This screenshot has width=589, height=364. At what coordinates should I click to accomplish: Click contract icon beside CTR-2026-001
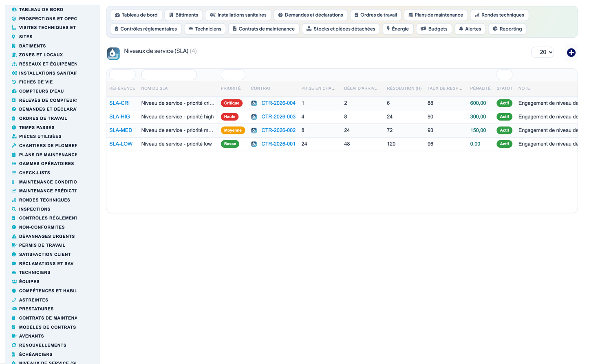pyautogui.click(x=254, y=144)
